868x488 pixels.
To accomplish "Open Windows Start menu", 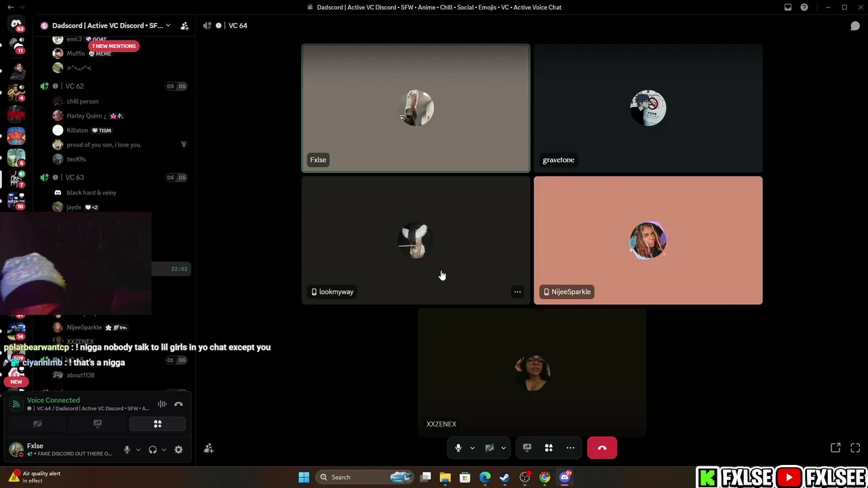I will tap(304, 477).
